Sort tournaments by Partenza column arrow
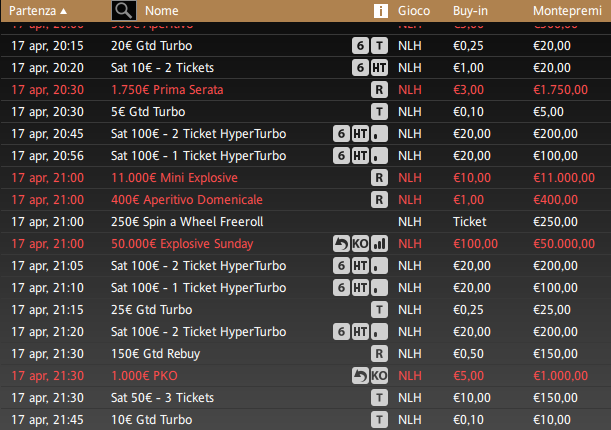611x430 pixels. (64, 11)
